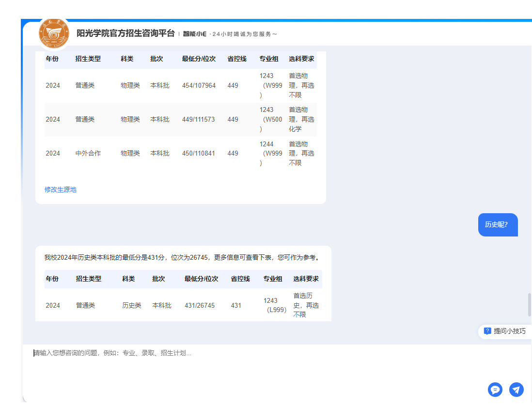Select the 431/26745 history score cell

(x=200, y=305)
